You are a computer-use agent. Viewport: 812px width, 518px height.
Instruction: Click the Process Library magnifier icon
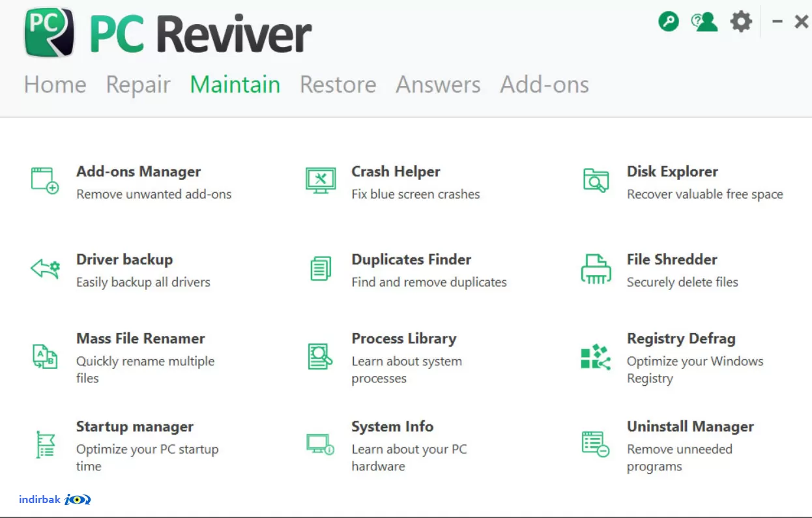[321, 356]
